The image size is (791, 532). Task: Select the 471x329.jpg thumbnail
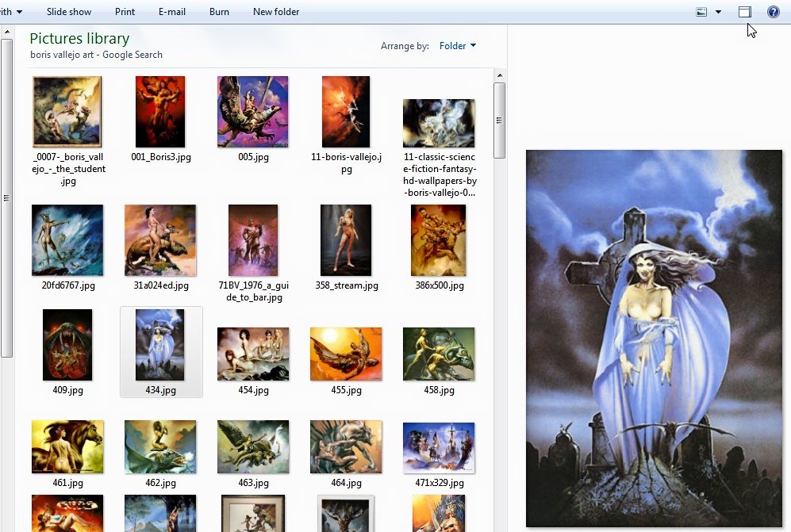coord(439,448)
